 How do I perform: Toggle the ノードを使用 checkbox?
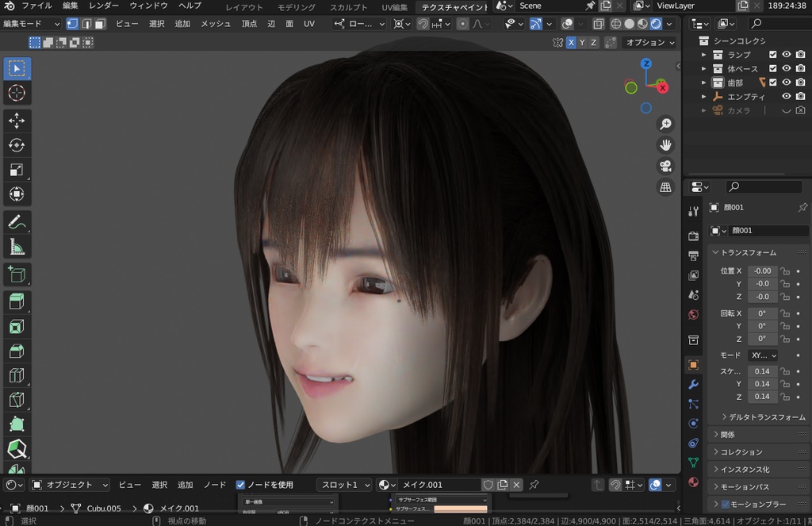pos(240,485)
